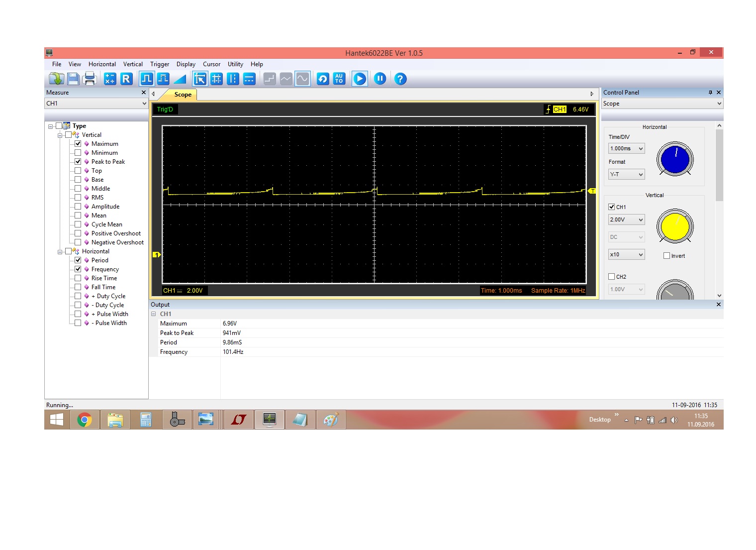Open the math operations icon

[110, 79]
